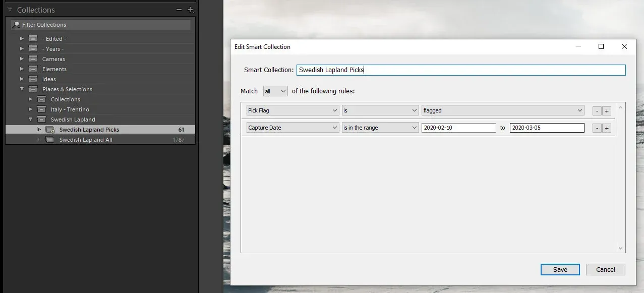
Task: Expand the Collections tree node
Action: point(30,99)
